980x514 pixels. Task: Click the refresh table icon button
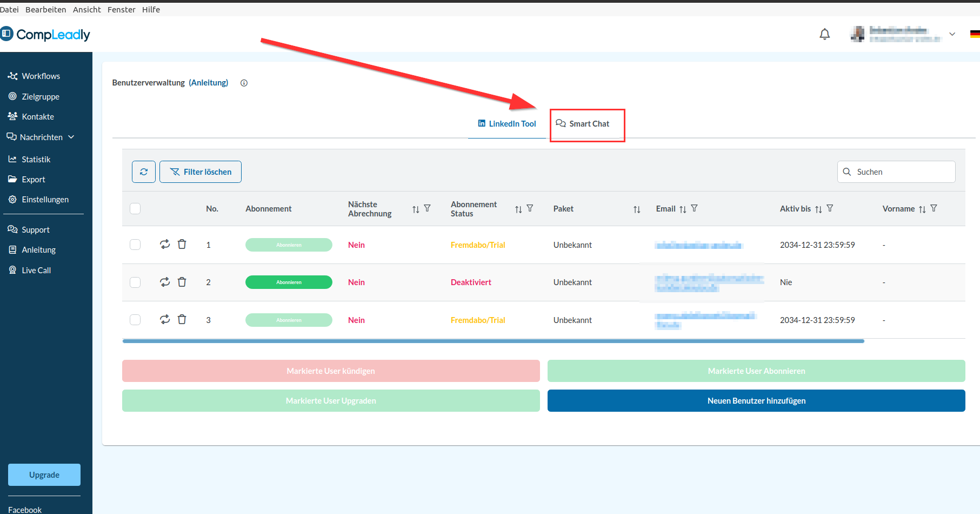click(x=144, y=172)
